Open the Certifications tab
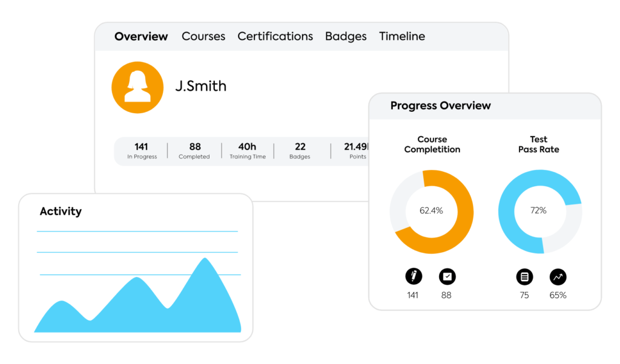 275,36
